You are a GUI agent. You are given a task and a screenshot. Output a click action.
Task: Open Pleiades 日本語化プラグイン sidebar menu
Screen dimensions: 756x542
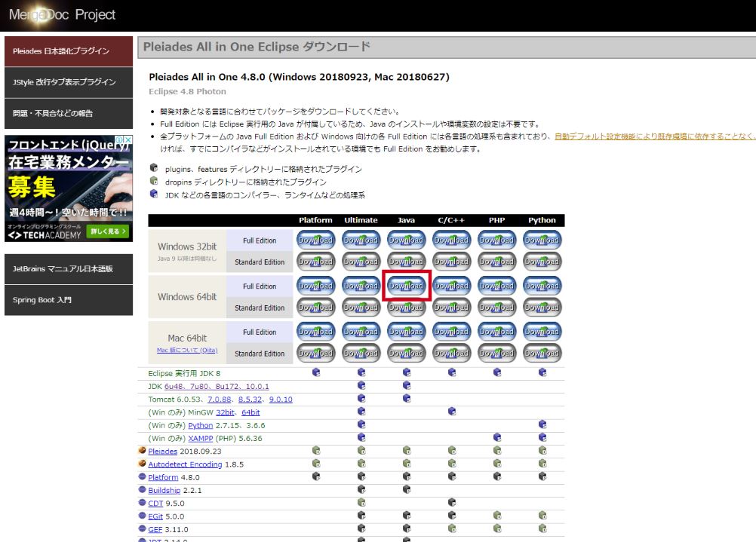coord(69,51)
